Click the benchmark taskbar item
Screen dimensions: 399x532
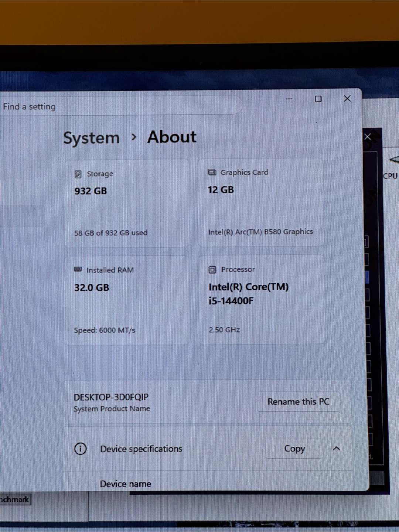pyautogui.click(x=15, y=499)
